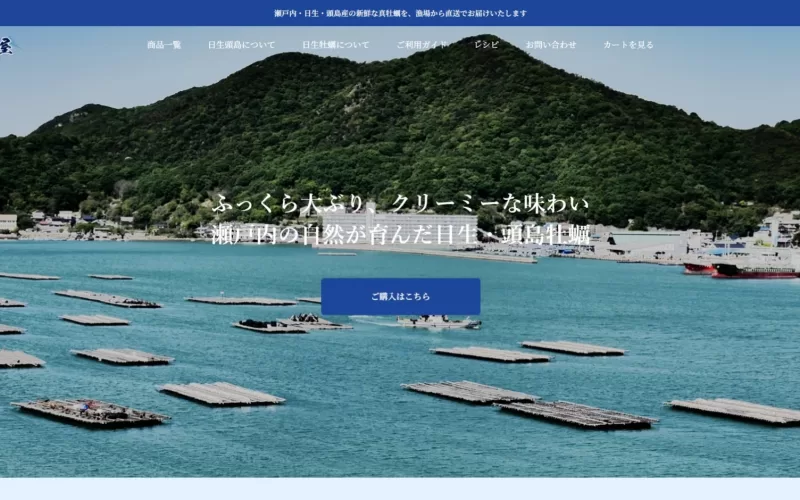800x500 pixels.
Task: Open the レシピ recipes page
Action: click(487, 45)
